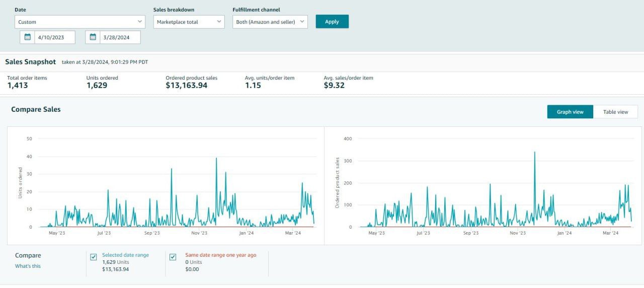This screenshot has height=288, width=644.
Task: Click the 3/28/2024 end date field
Action: pyautogui.click(x=120, y=37)
